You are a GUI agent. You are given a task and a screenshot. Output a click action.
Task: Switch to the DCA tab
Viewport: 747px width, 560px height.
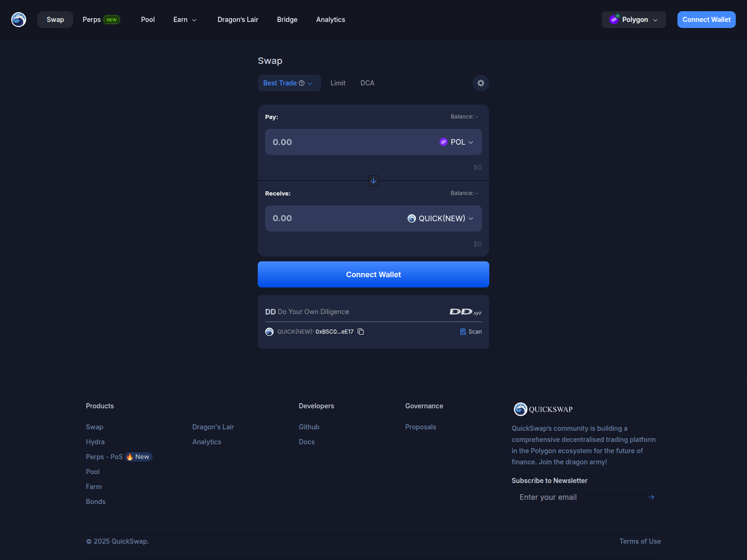point(367,83)
